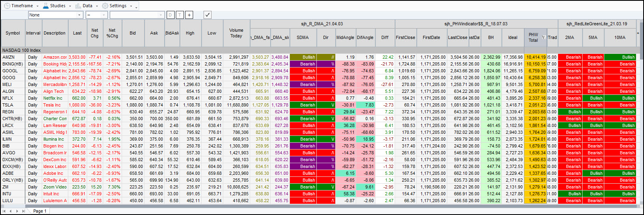Image resolution: width=644 pixels, height=215 pixels.
Task: Click the FirstClose column header
Action: pos(406,37)
